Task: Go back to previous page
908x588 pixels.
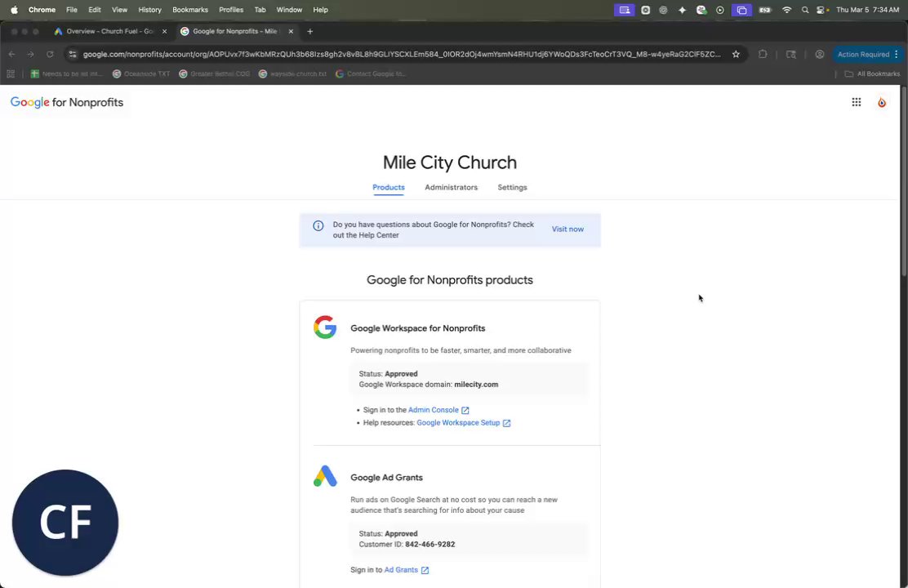Action: (11, 55)
